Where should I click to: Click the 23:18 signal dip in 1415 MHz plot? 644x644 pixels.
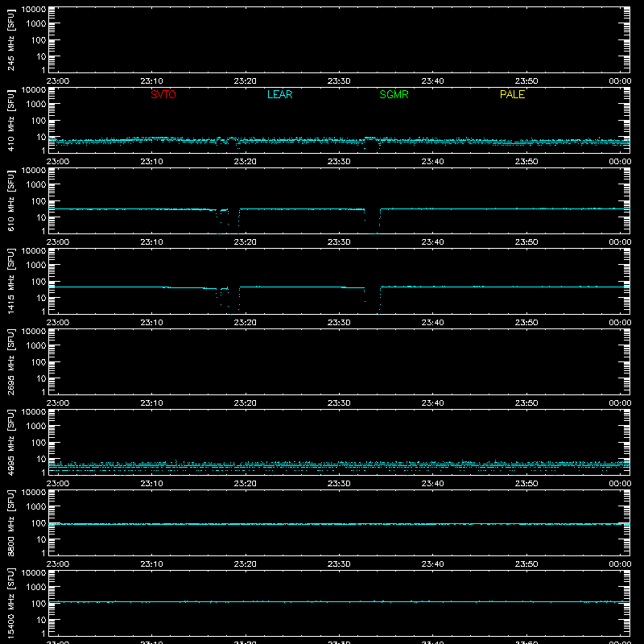pos(228,300)
